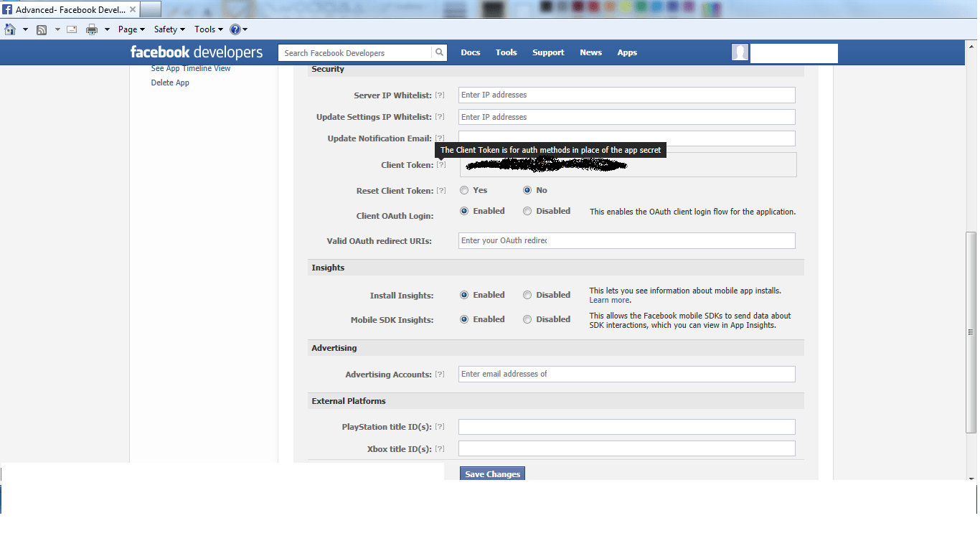Open Support in the Facebook navigation bar
This screenshot has height=551, width=980.
[548, 52]
